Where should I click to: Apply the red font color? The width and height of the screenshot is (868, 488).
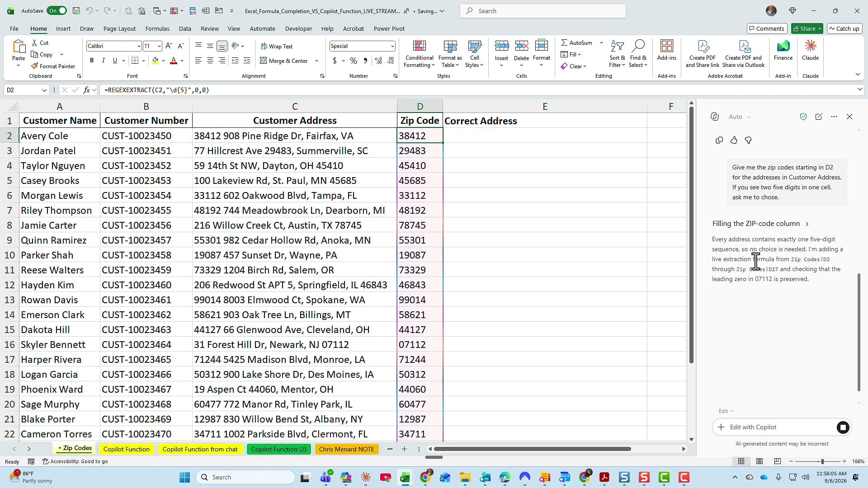[x=173, y=61]
